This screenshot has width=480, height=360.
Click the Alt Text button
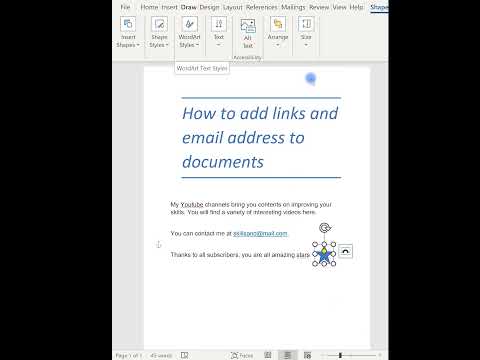tap(248, 33)
